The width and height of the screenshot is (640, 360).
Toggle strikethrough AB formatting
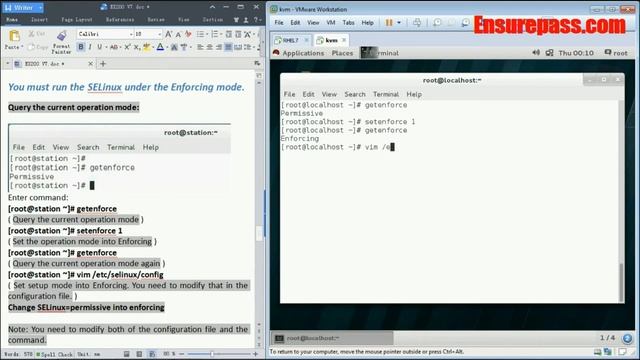point(114,47)
